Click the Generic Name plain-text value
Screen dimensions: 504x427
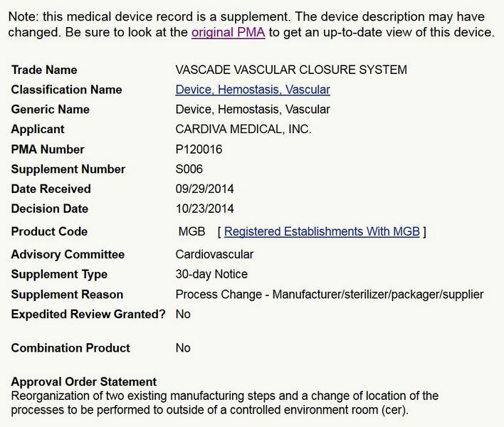[253, 110]
